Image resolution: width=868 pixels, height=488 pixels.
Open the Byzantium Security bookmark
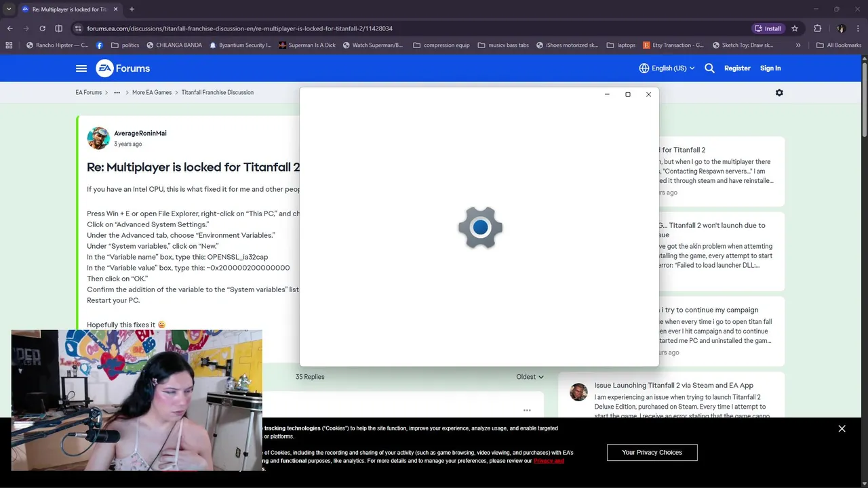tap(240, 45)
